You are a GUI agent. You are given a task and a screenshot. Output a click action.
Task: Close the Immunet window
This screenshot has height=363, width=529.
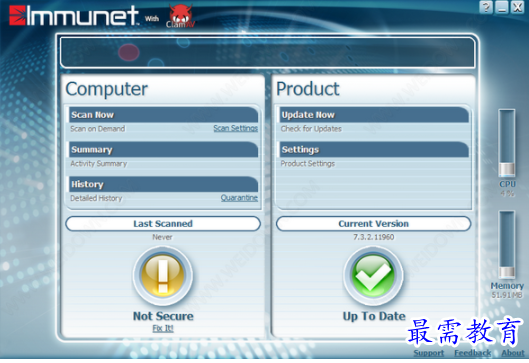[517, 7]
